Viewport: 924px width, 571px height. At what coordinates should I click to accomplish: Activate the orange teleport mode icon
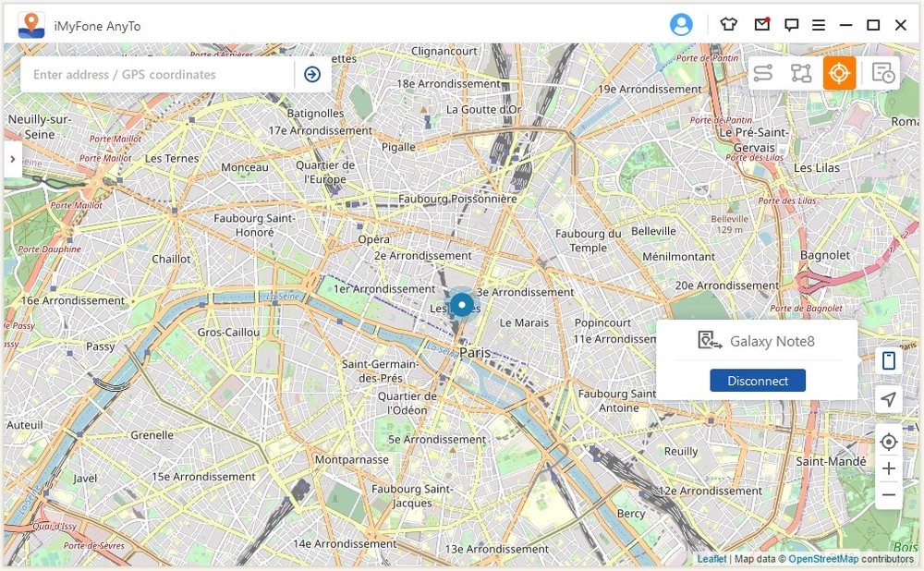coord(839,74)
